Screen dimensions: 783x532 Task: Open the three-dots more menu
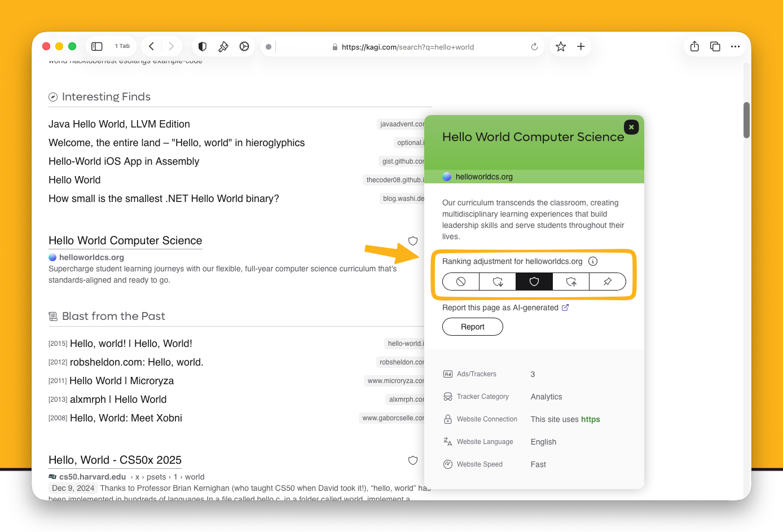click(735, 47)
